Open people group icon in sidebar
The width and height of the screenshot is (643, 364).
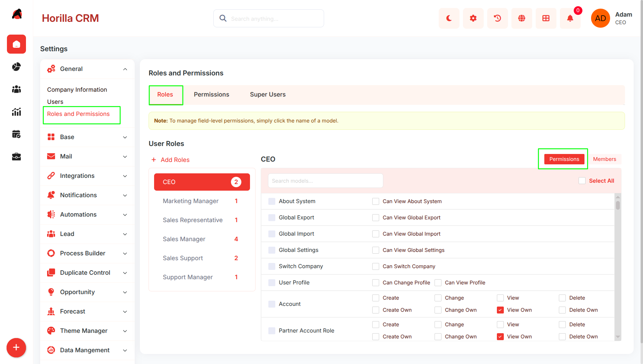click(16, 89)
